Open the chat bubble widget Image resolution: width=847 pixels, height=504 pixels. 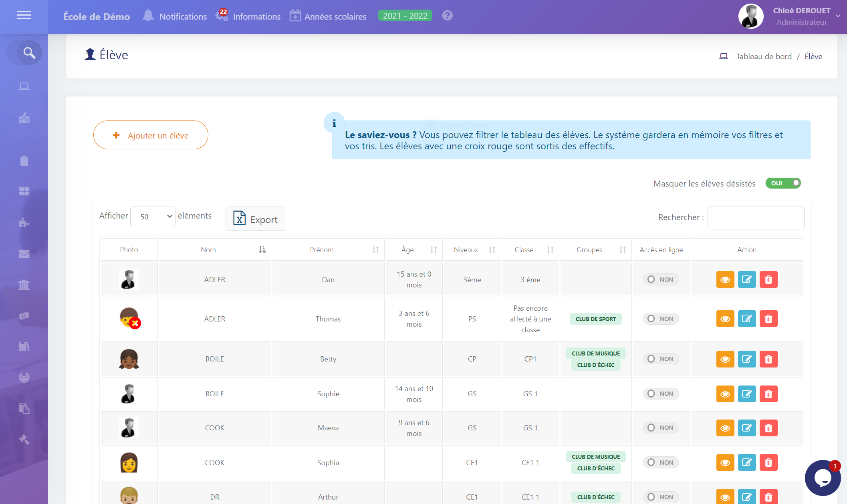[822, 478]
